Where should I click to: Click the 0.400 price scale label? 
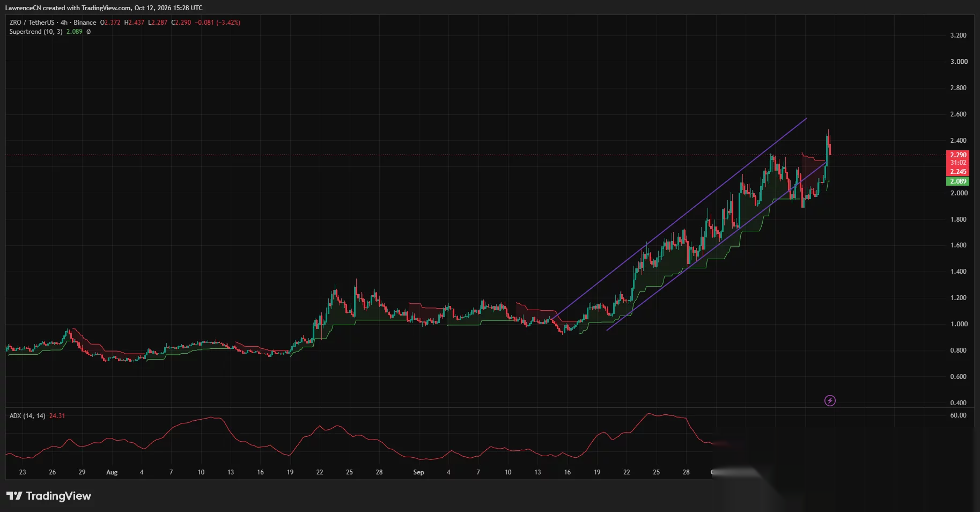pos(959,403)
